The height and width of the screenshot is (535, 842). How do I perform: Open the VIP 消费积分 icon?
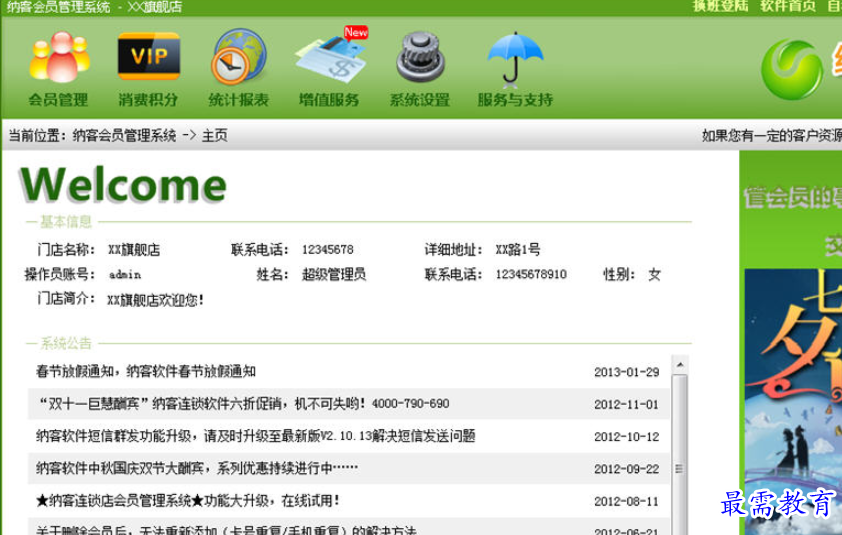tap(149, 56)
